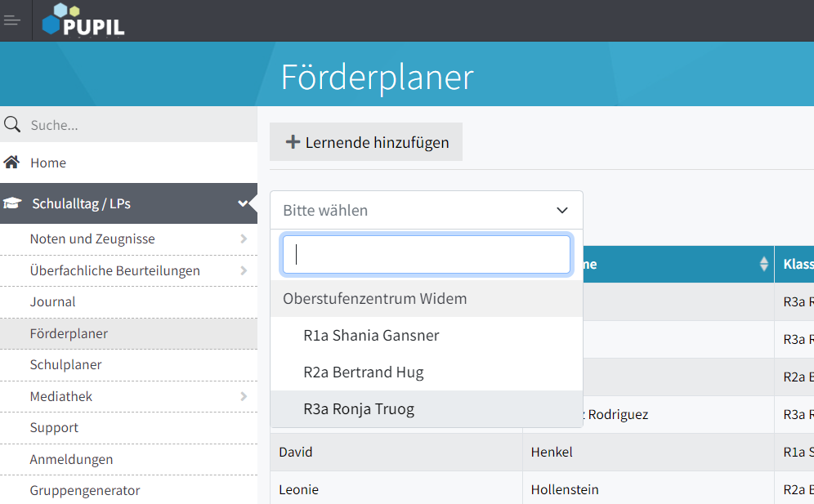Viewport: 814px width, 504px height.
Task: Choose R2a Bertrand Hug from list
Action: [363, 372]
